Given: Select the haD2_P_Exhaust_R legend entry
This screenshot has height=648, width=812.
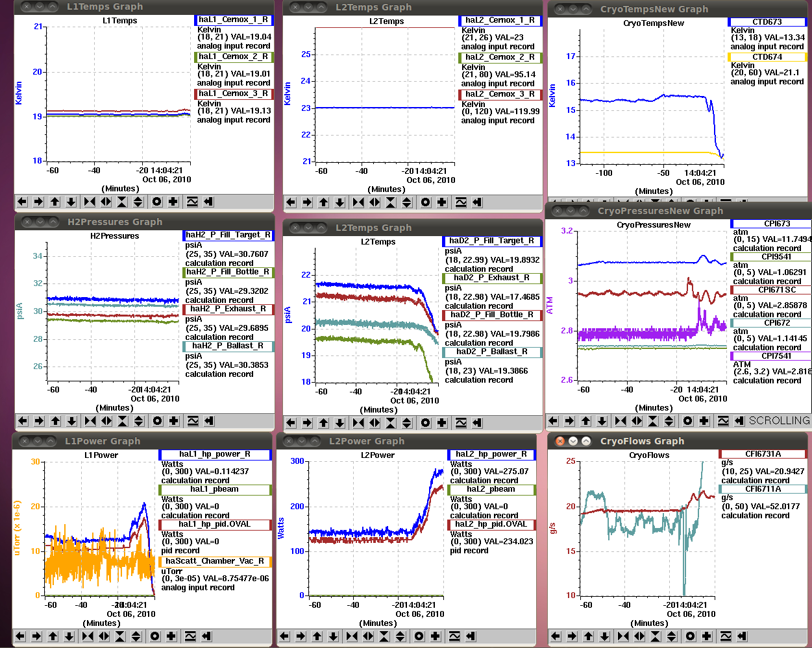Looking at the screenshot, I should 492,278.
